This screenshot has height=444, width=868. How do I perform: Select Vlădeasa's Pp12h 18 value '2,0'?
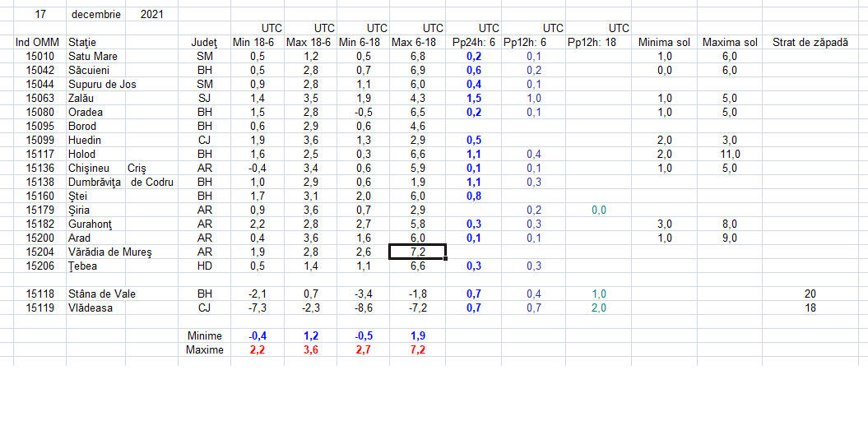point(598,308)
